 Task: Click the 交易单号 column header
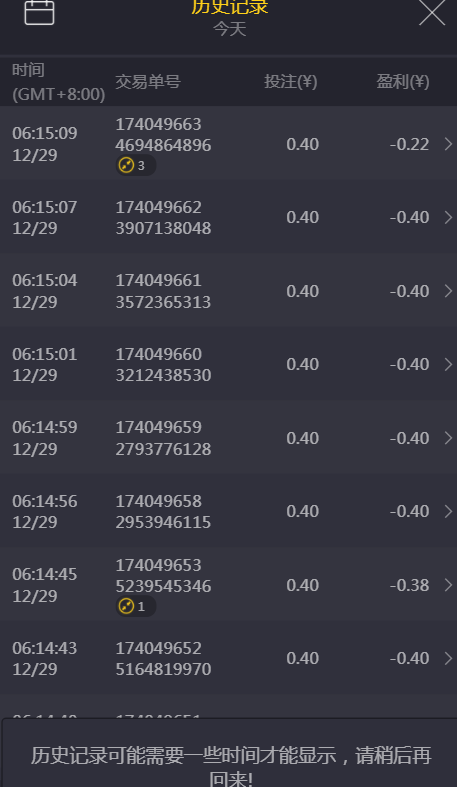148,81
